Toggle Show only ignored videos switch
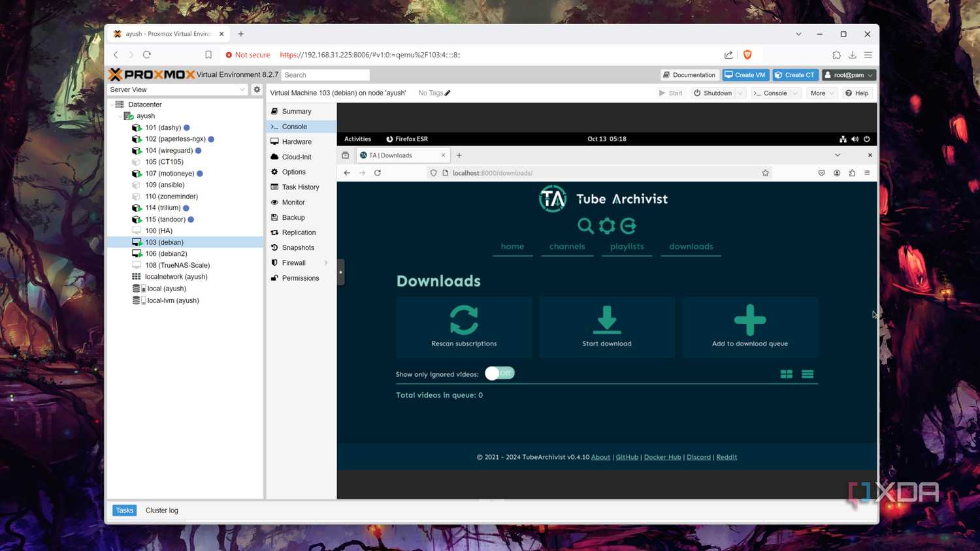Screen dimensions: 980x551 500,373
